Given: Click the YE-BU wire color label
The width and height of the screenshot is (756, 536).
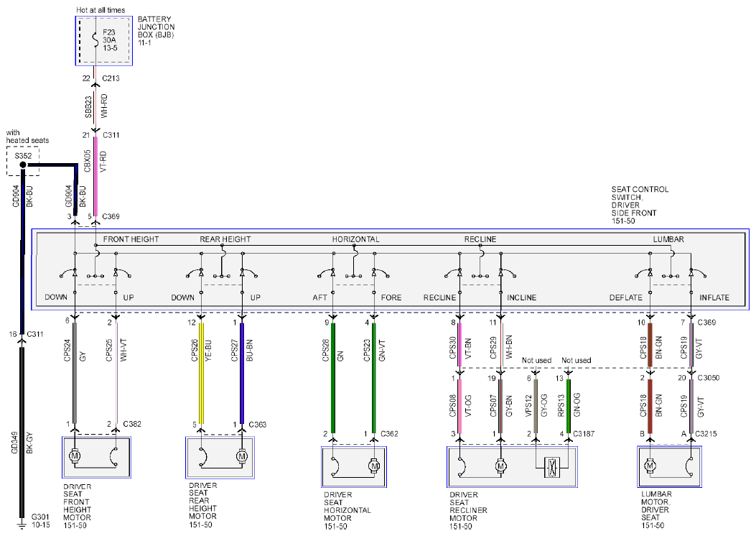Looking at the screenshot, I should (208, 351).
